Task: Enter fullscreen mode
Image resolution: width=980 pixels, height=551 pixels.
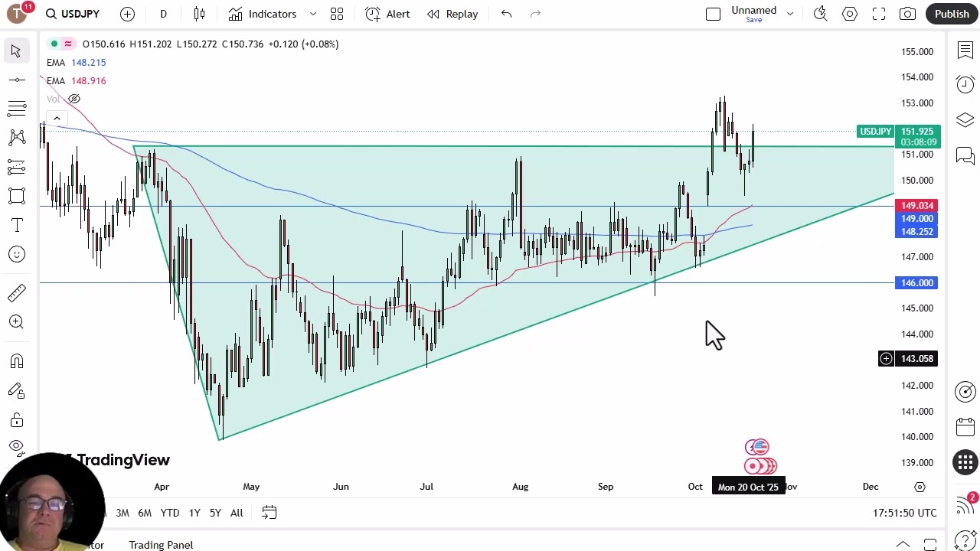Action: 879,14
